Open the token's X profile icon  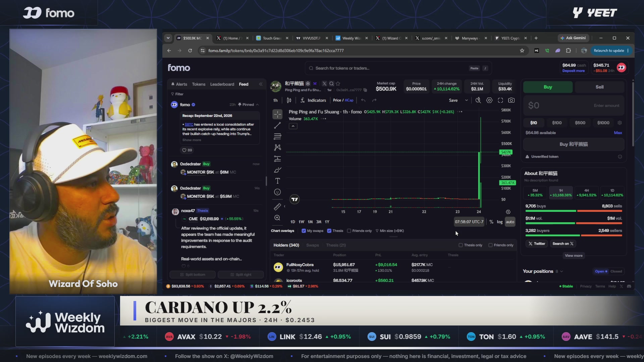tap(324, 83)
